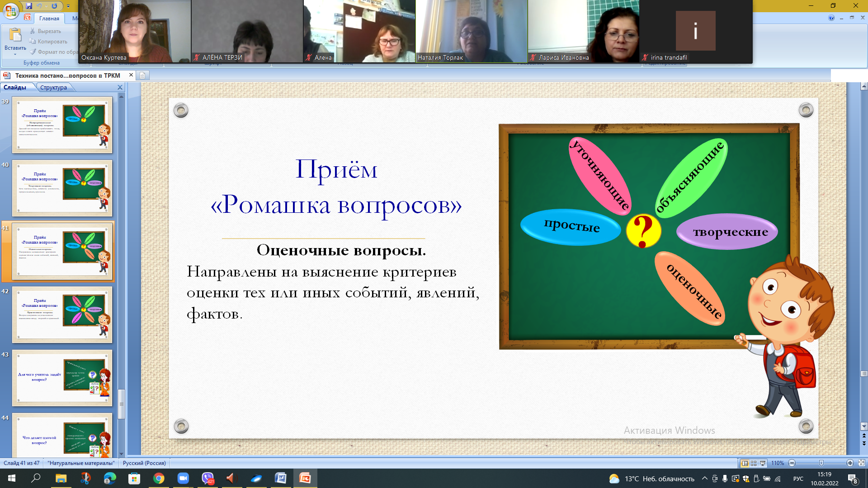Click the zoom slider handle

pyautogui.click(x=821, y=463)
